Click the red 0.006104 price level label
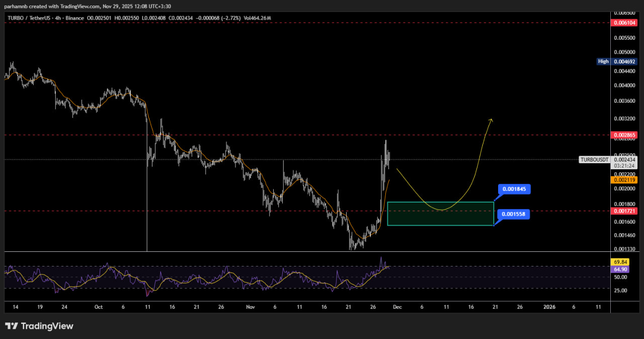Image resolution: width=644 pixels, height=339 pixels. (x=624, y=23)
